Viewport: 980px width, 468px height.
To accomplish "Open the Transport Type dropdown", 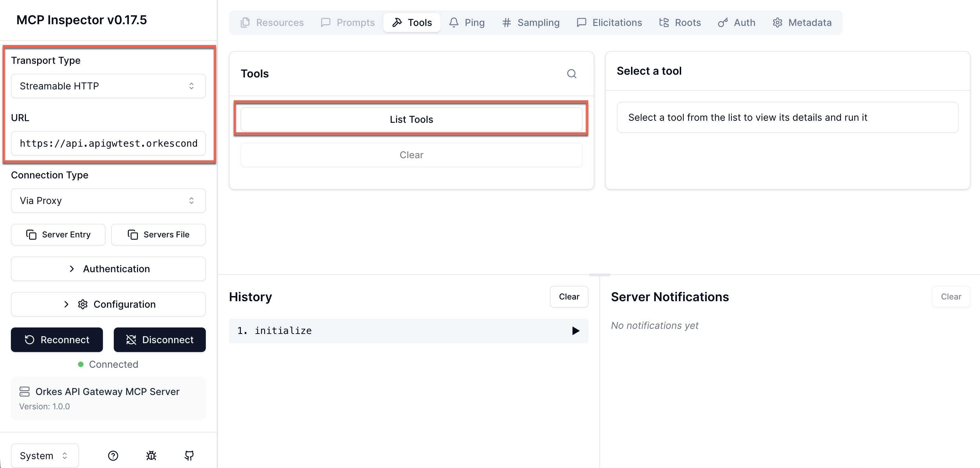I will 108,86.
